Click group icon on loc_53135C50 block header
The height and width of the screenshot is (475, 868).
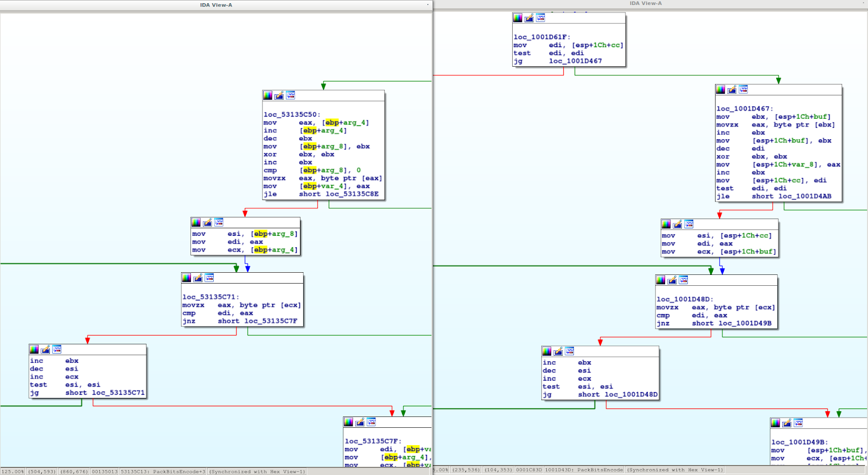(x=291, y=95)
